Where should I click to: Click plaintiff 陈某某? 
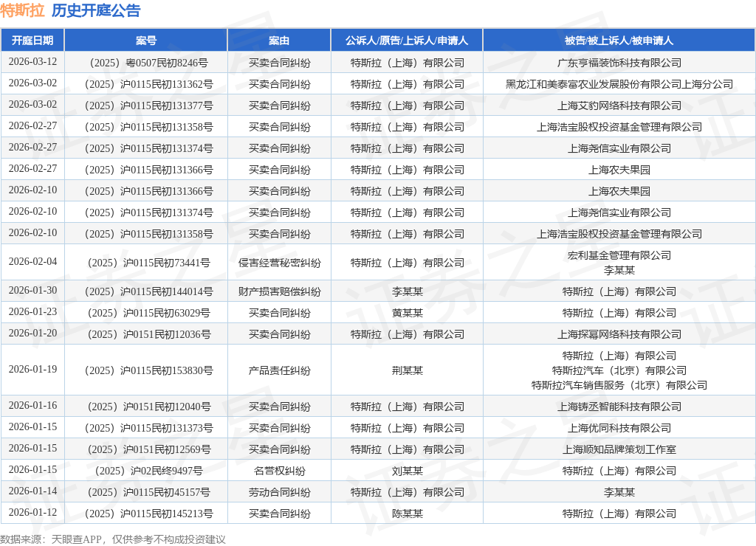click(x=407, y=514)
